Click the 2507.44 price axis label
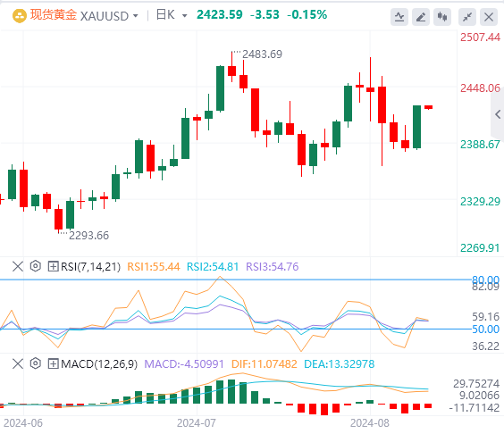The width and height of the screenshot is (504, 434). click(480, 38)
